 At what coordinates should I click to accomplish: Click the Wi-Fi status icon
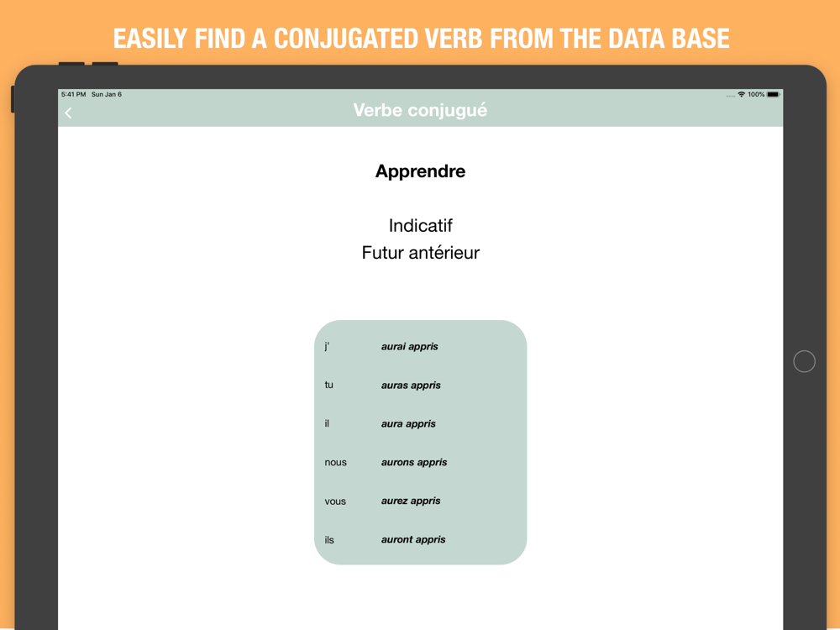(741, 95)
